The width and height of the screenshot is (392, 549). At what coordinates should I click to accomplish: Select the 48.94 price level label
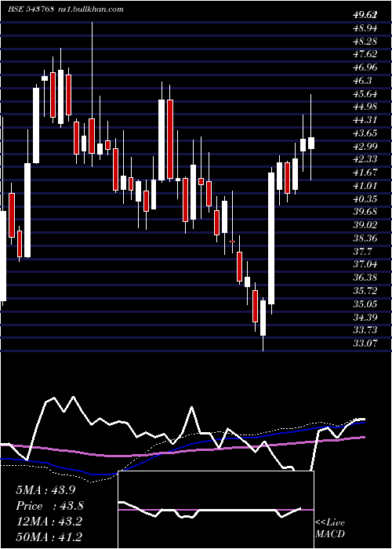pos(365,28)
